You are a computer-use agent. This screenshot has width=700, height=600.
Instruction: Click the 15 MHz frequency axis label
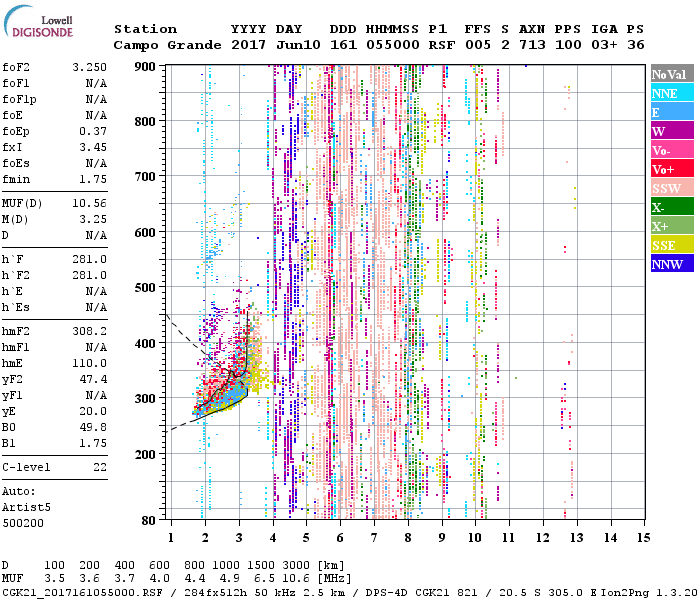point(643,539)
